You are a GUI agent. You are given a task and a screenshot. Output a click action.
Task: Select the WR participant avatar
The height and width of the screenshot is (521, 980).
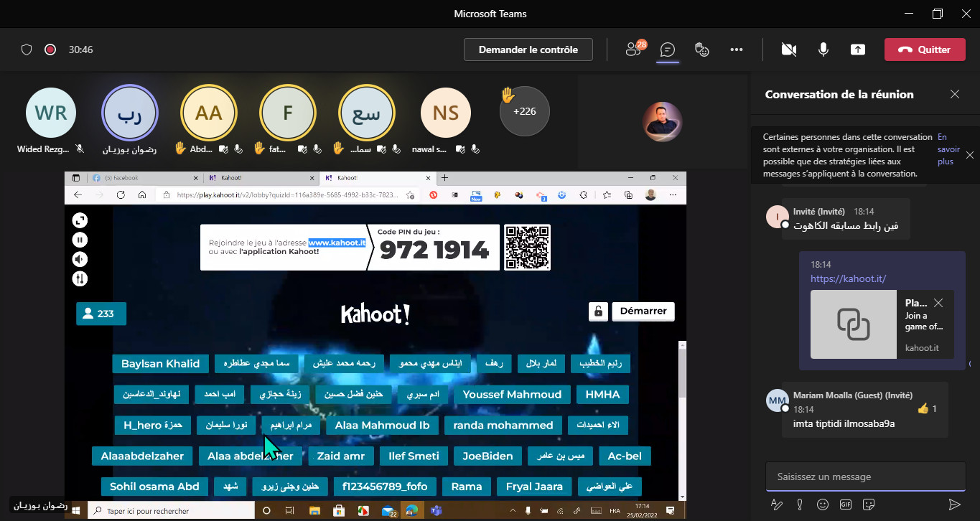pos(51,113)
